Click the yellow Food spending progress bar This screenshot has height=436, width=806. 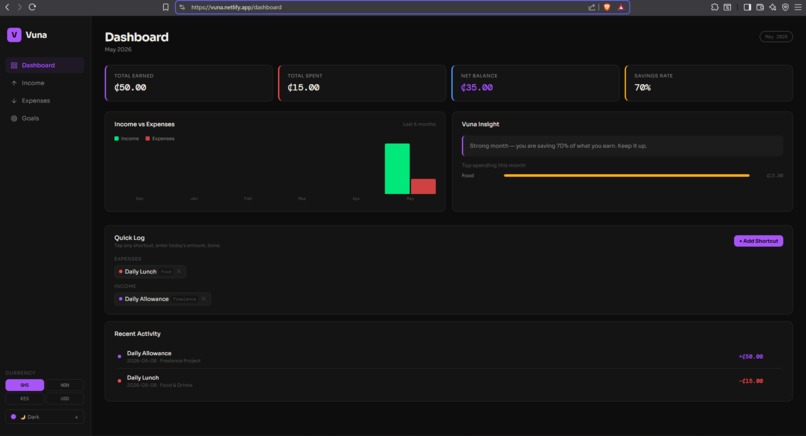click(x=627, y=175)
